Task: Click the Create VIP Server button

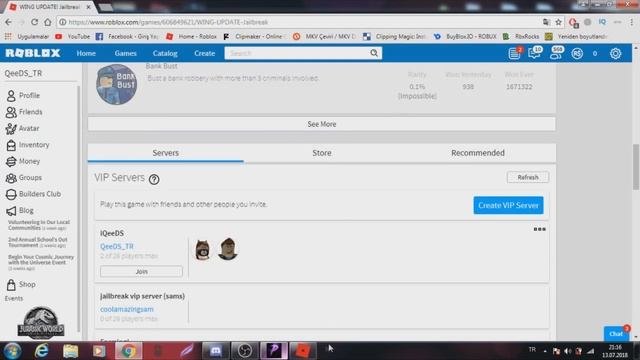Action: click(x=508, y=205)
